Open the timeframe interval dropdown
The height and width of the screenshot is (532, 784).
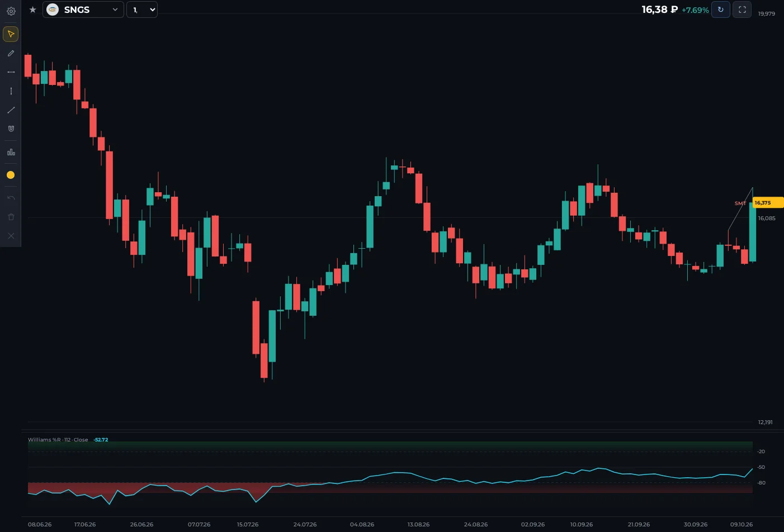pyautogui.click(x=142, y=9)
